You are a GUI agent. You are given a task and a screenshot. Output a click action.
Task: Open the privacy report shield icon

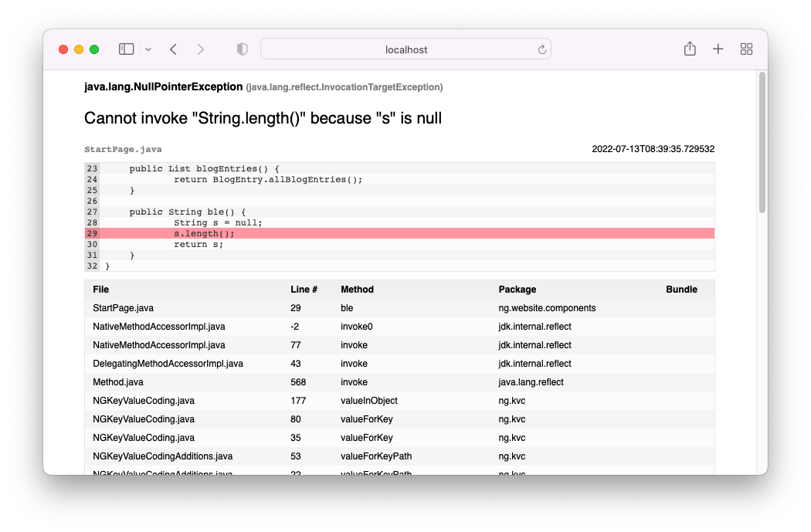click(x=242, y=49)
